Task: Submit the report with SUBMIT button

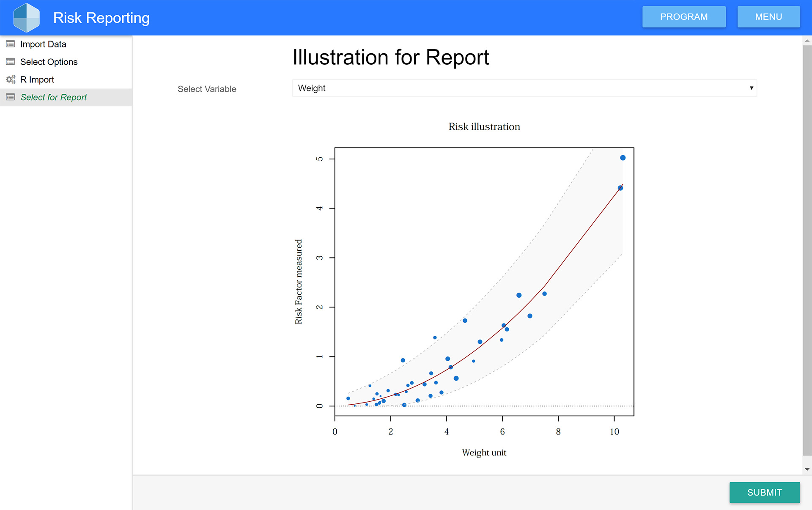Action: [764, 492]
